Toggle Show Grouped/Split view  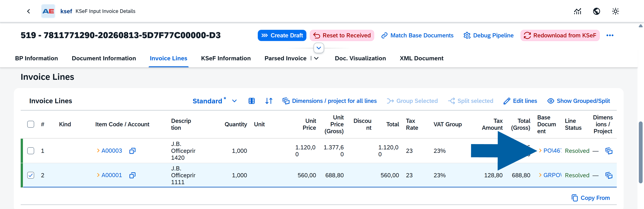[578, 101]
